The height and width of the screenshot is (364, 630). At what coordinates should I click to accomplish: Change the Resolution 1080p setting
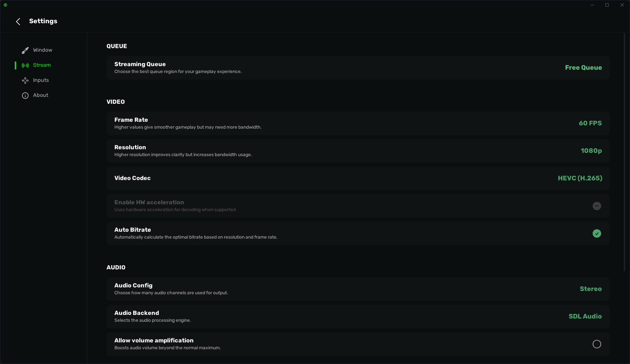click(591, 151)
